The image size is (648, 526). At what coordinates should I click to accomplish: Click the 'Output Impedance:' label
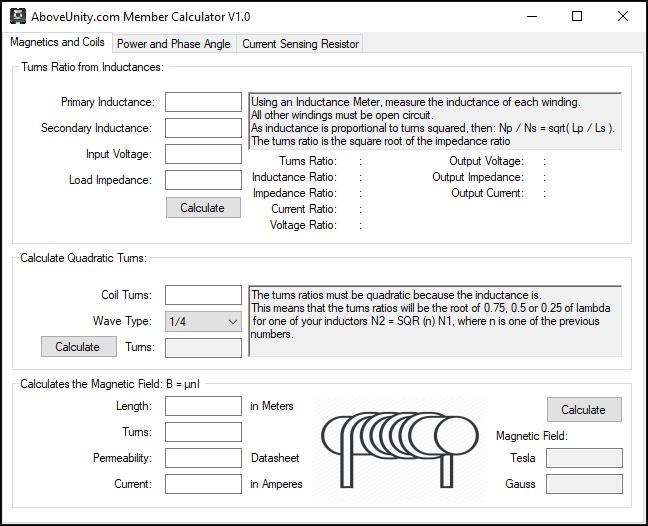click(x=478, y=177)
